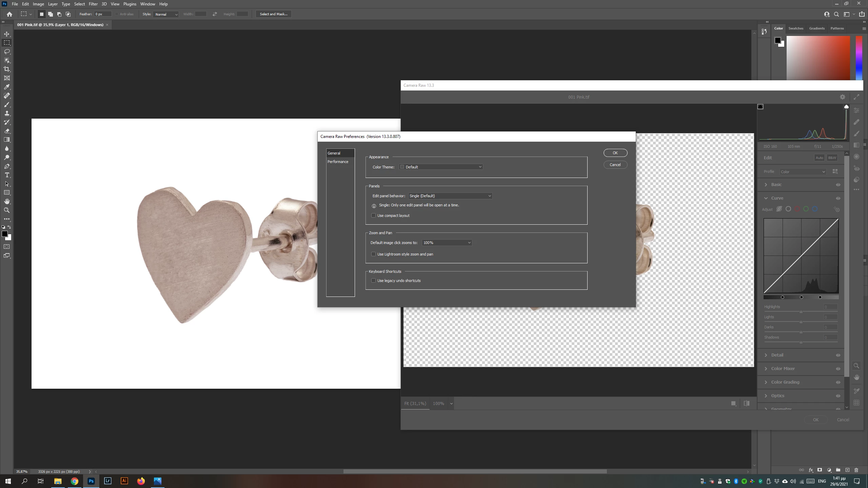Select the Eyedropper tool
Screen dimensions: 868x488
click(x=7, y=87)
